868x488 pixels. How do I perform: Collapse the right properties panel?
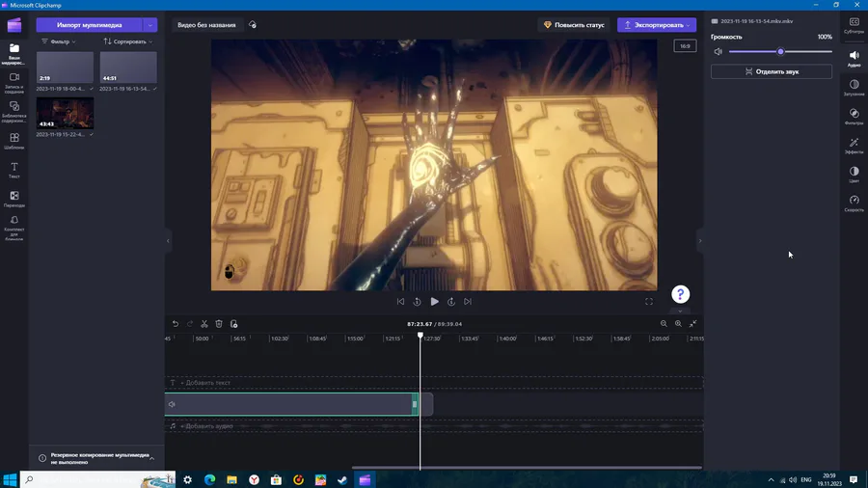pos(700,241)
